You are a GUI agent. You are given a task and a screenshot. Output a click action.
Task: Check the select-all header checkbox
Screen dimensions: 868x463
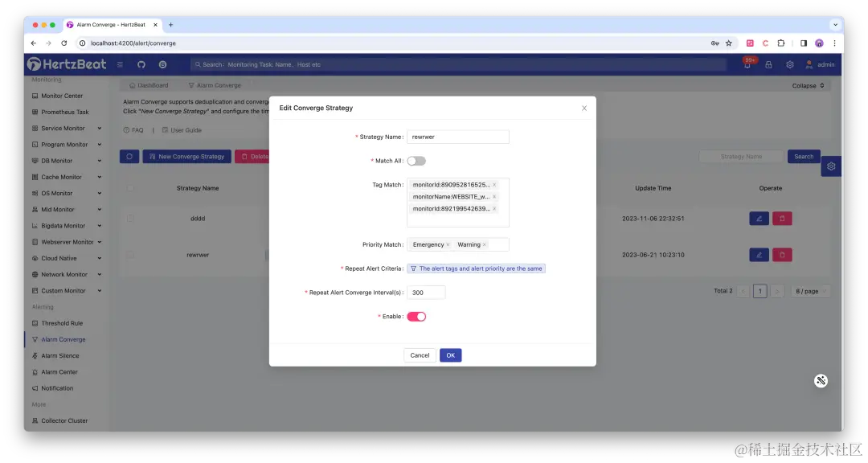click(130, 188)
